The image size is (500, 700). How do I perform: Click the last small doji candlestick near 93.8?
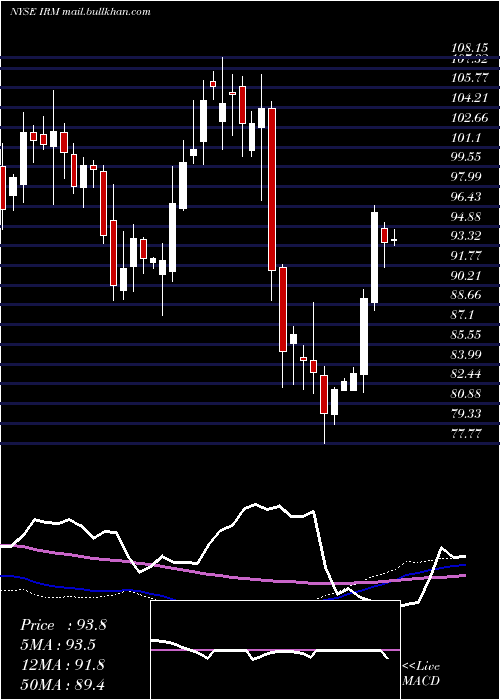click(x=394, y=240)
